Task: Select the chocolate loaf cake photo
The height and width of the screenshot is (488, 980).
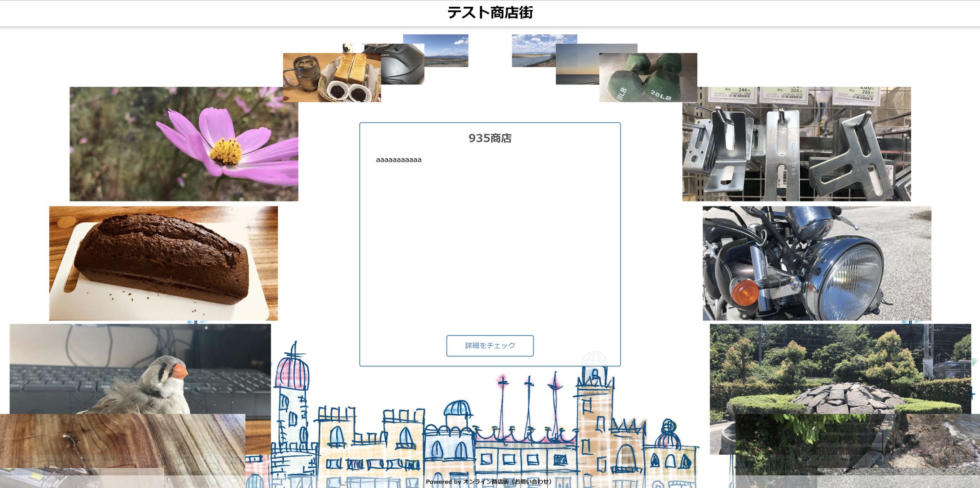Action: [163, 263]
